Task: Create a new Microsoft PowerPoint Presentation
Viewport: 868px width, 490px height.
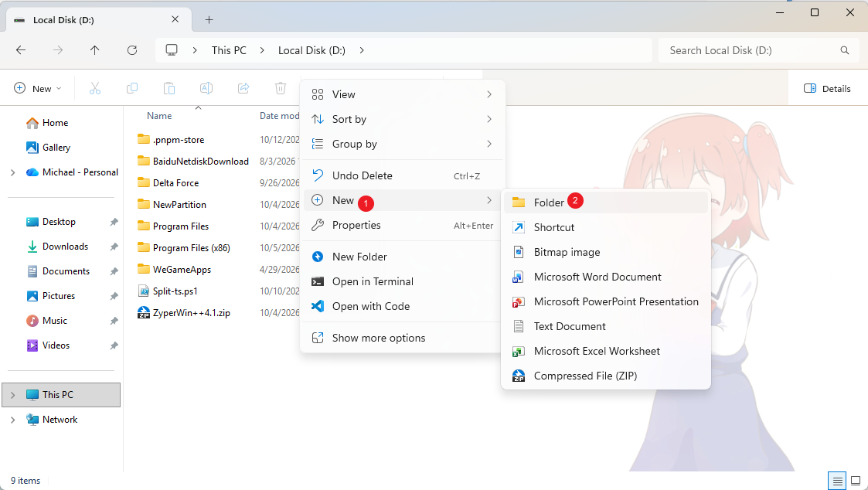Action: click(606, 301)
